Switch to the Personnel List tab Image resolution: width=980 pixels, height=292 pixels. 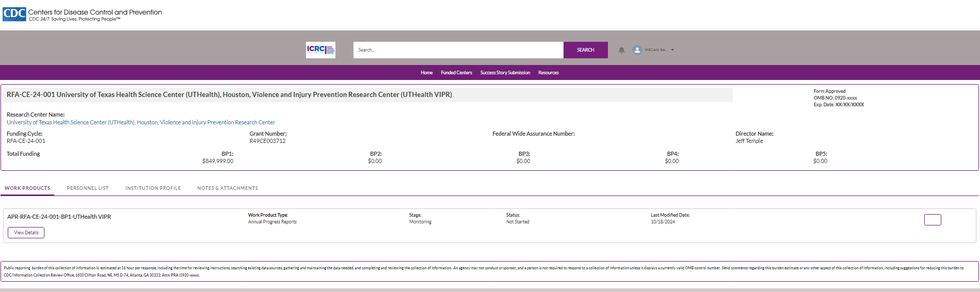click(88, 188)
